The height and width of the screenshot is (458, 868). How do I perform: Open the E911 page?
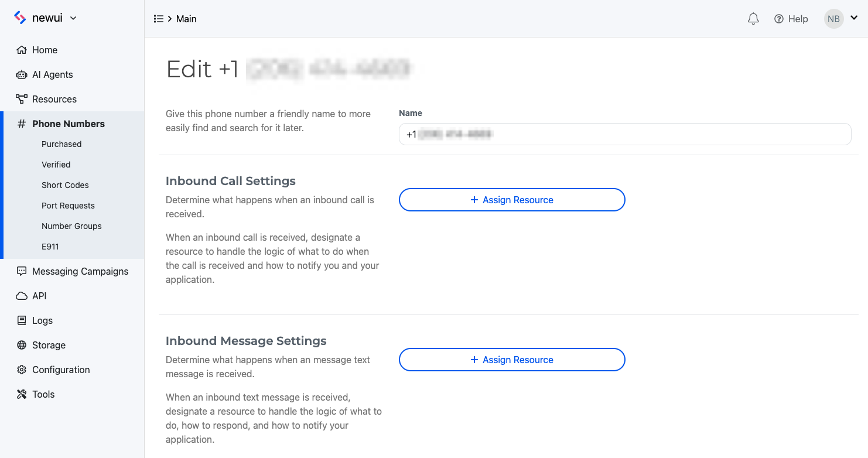[x=50, y=246]
